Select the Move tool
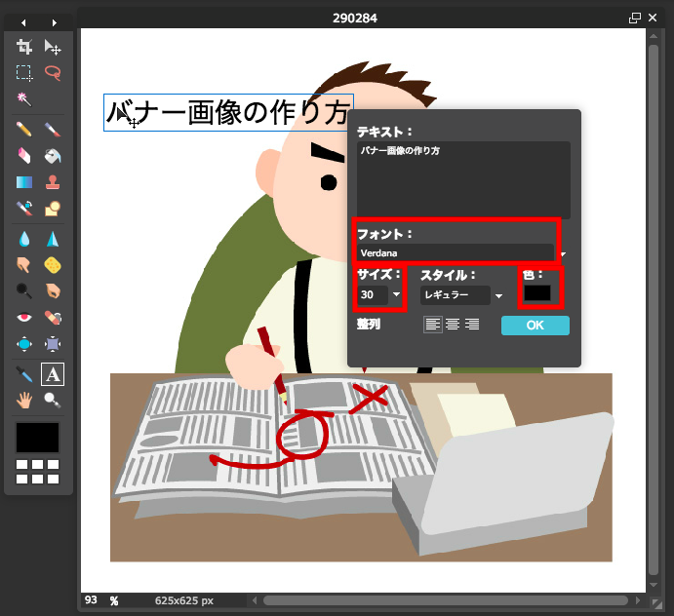This screenshot has height=616, width=674. 53,47
